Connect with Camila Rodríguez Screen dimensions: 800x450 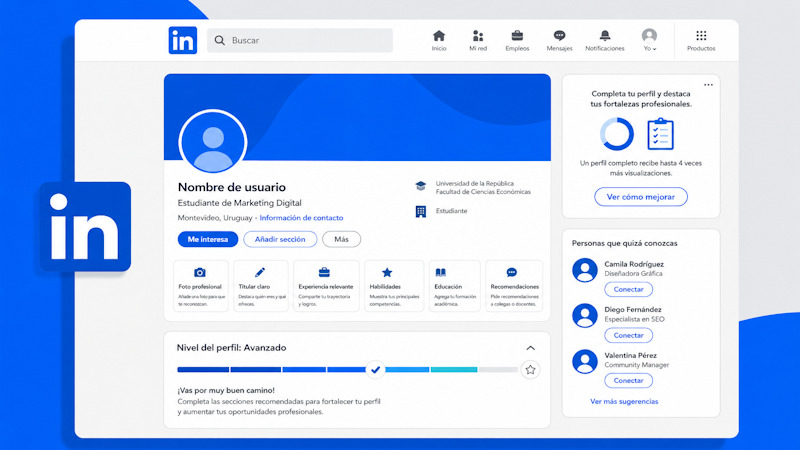629,289
